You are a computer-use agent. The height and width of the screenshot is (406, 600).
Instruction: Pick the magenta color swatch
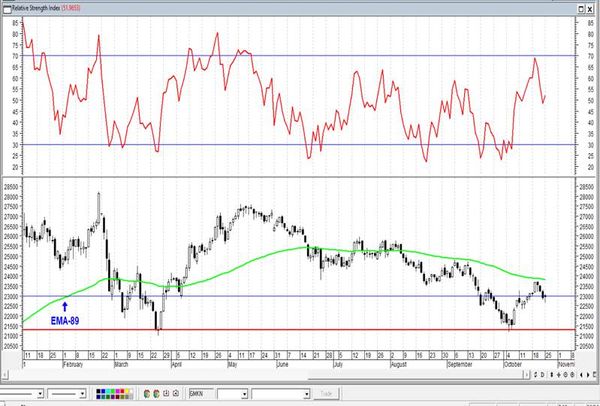click(x=117, y=391)
